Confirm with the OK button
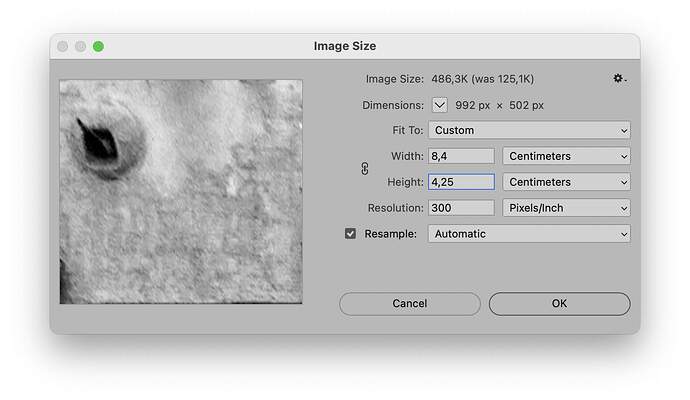 (x=559, y=304)
